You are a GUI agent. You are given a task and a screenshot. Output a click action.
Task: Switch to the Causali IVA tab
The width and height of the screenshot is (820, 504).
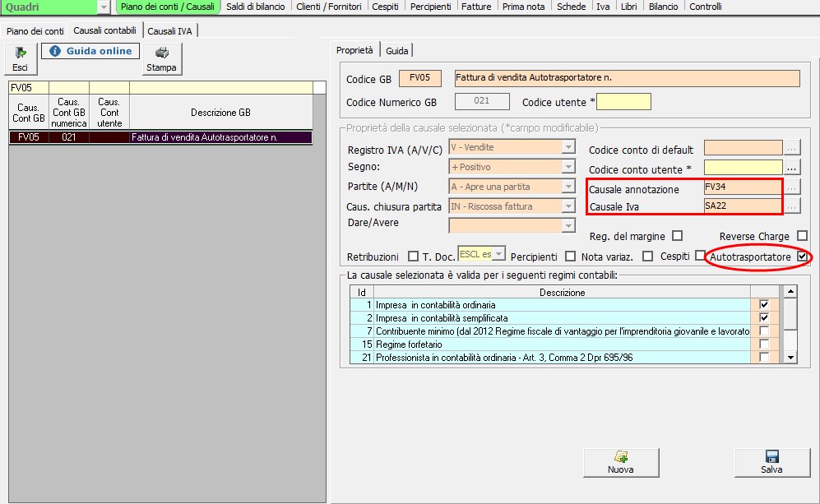tap(171, 30)
